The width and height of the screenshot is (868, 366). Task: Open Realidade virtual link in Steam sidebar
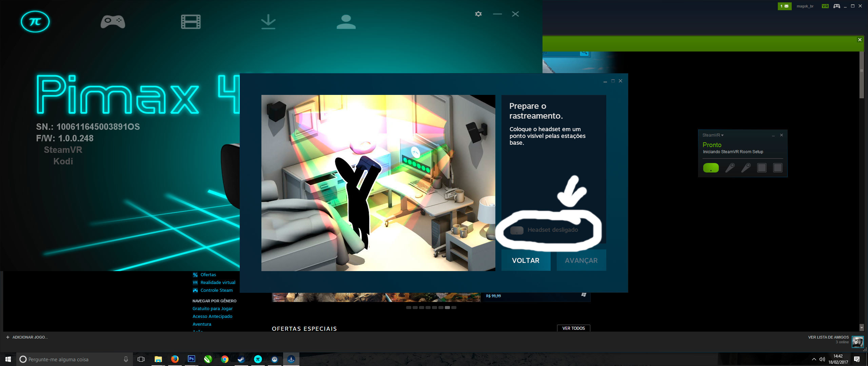[218, 283]
